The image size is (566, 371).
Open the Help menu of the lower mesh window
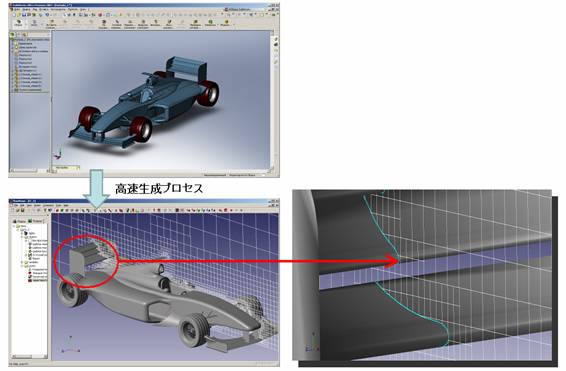tap(66, 205)
